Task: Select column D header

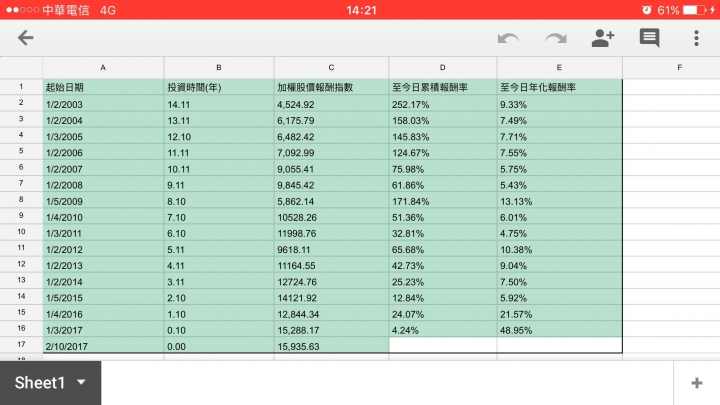Action: click(x=443, y=68)
